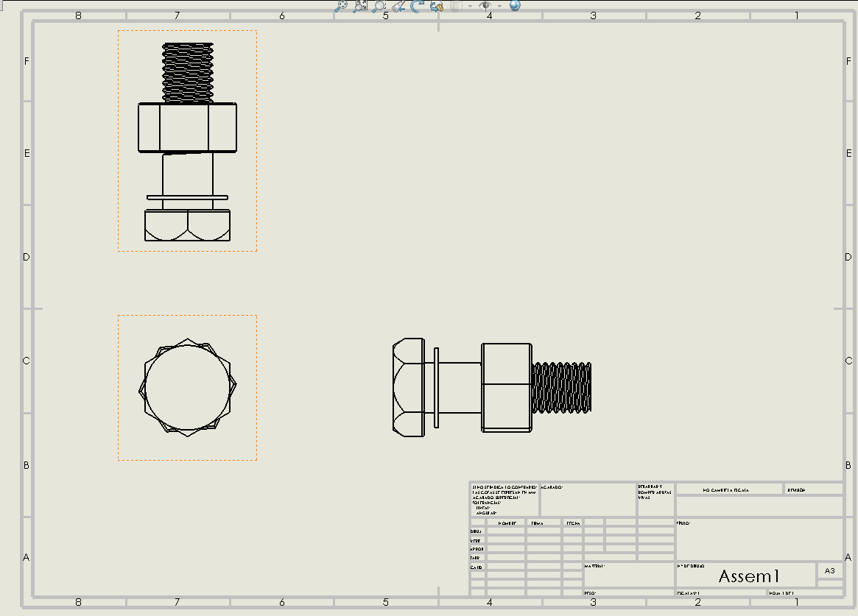Click the Zoom to Fit icon
Image resolution: width=858 pixels, height=616 pixels.
click(341, 6)
